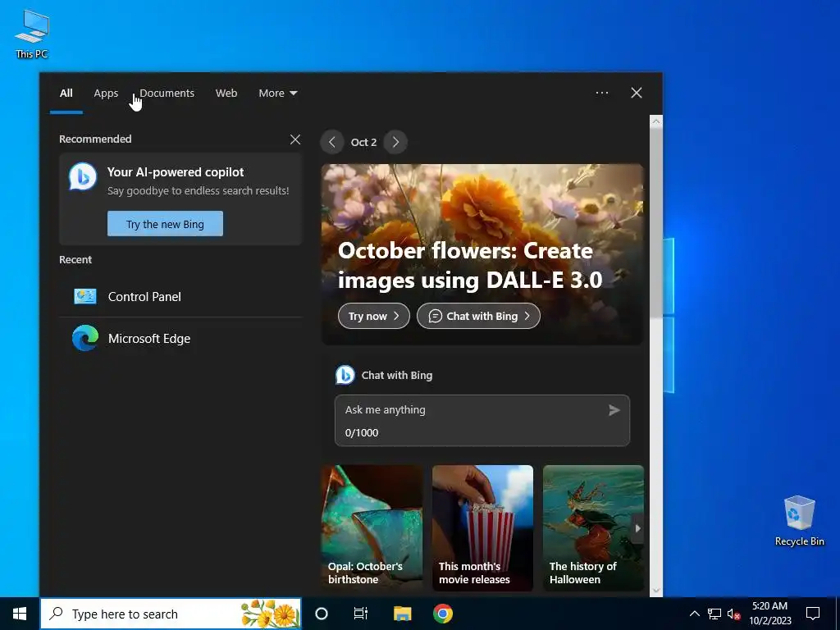840x630 pixels.
Task: Open This month's movie releases card
Action: click(482, 527)
